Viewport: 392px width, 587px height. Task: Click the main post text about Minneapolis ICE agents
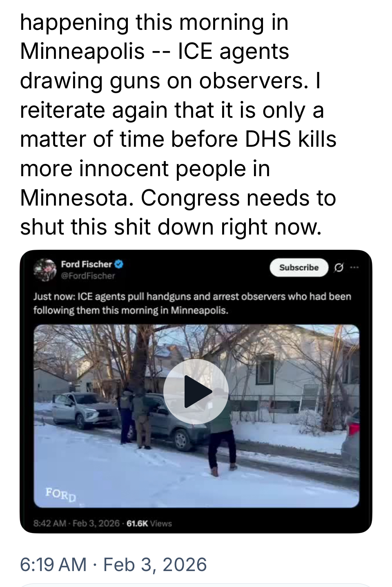coord(178,125)
